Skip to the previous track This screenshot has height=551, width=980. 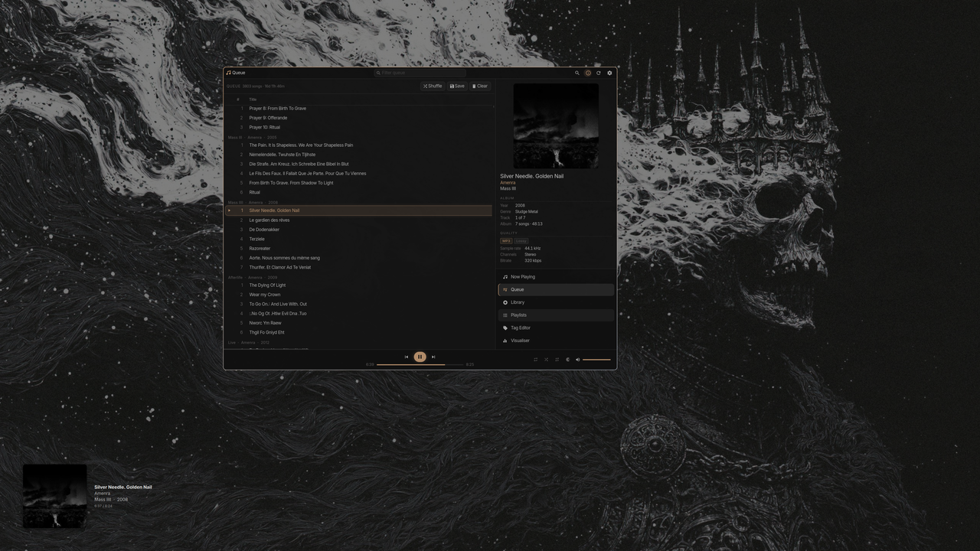[x=407, y=357]
